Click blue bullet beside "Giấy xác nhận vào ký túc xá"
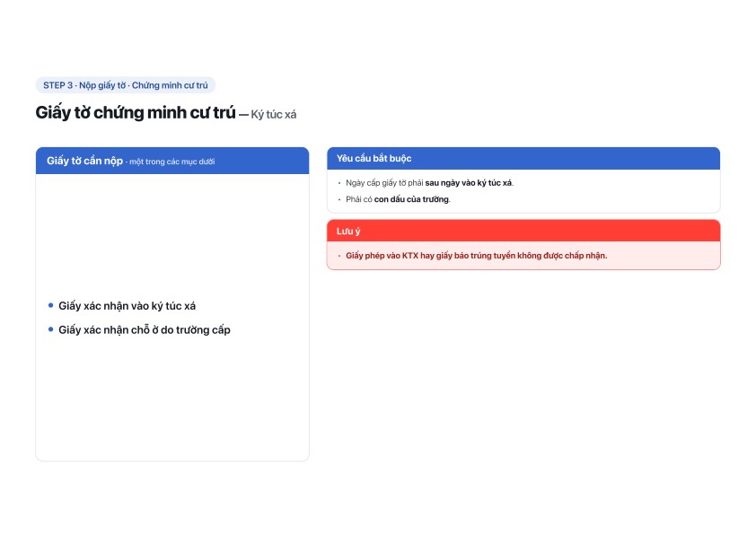The width and height of the screenshot is (756, 534). pyautogui.click(x=50, y=305)
